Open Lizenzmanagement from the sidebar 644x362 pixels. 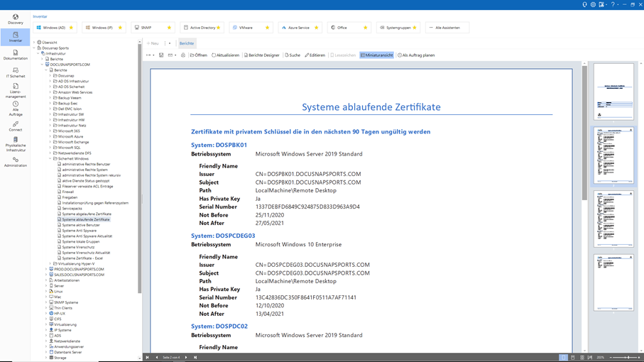coord(15,89)
